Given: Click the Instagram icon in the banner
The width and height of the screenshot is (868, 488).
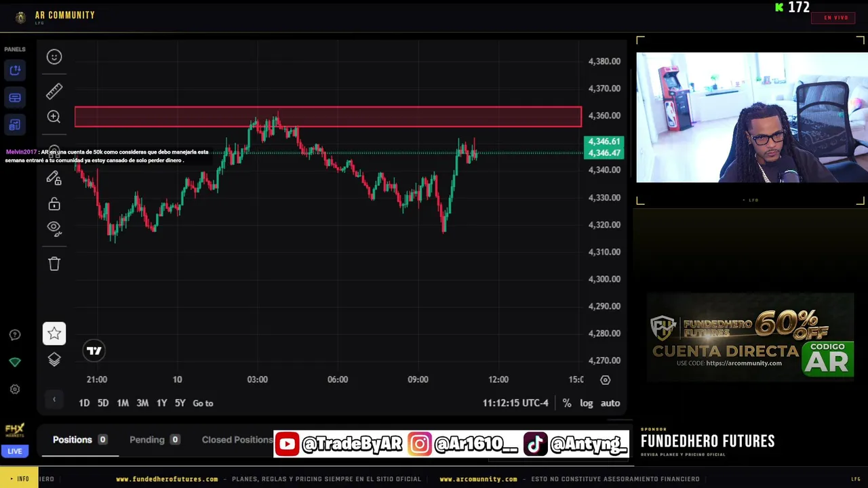Looking at the screenshot, I should point(420,444).
